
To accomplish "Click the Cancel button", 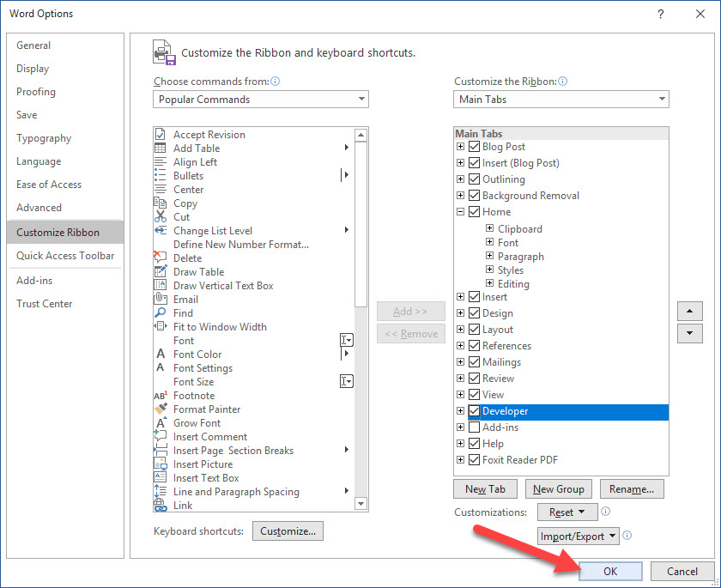I will (682, 572).
